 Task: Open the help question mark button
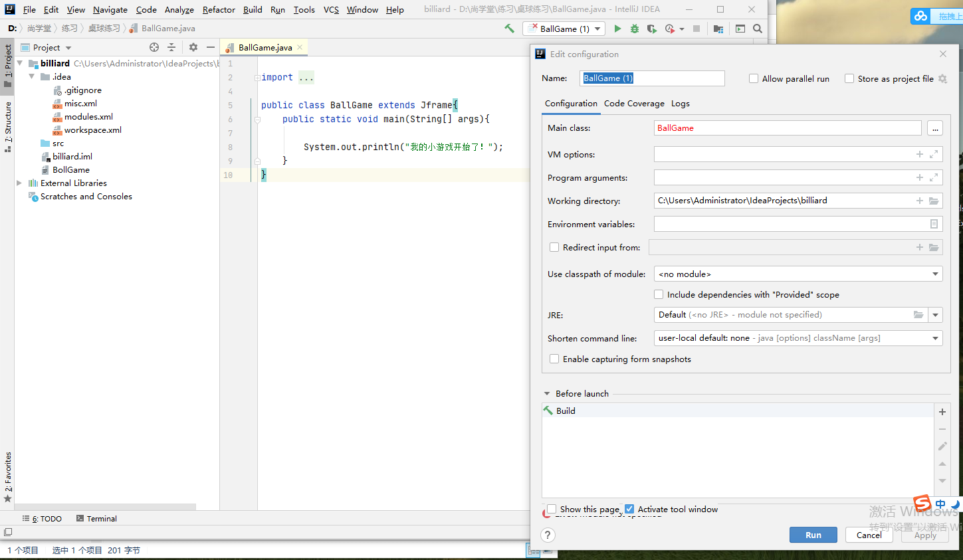(x=548, y=535)
